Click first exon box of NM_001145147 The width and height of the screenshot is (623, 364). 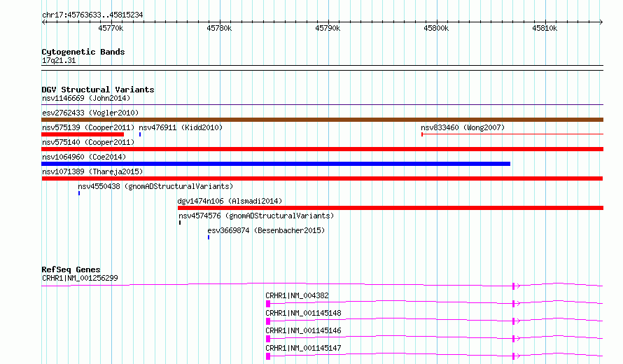tap(268, 356)
